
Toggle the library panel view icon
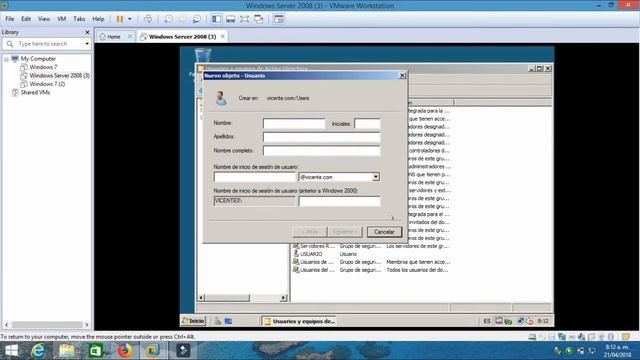pos(217,19)
